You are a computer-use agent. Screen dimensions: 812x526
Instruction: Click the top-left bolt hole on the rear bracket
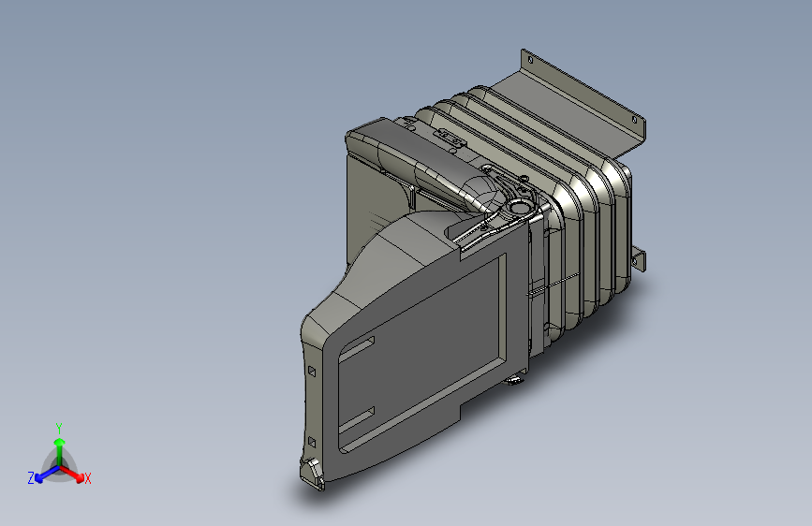[x=530, y=61]
